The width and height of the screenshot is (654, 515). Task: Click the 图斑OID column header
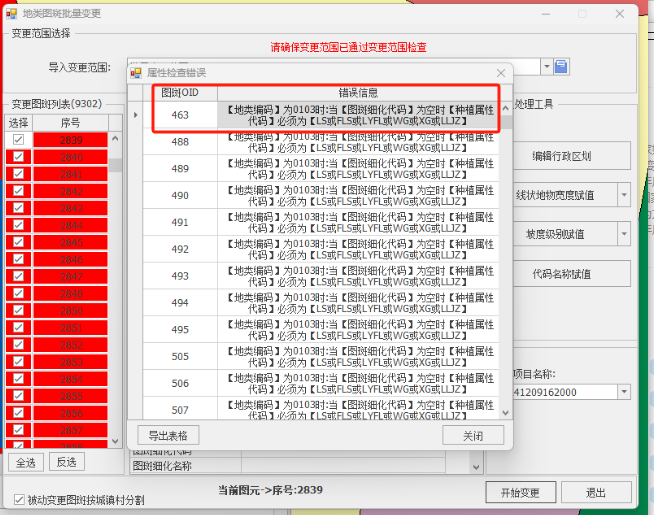click(180, 92)
